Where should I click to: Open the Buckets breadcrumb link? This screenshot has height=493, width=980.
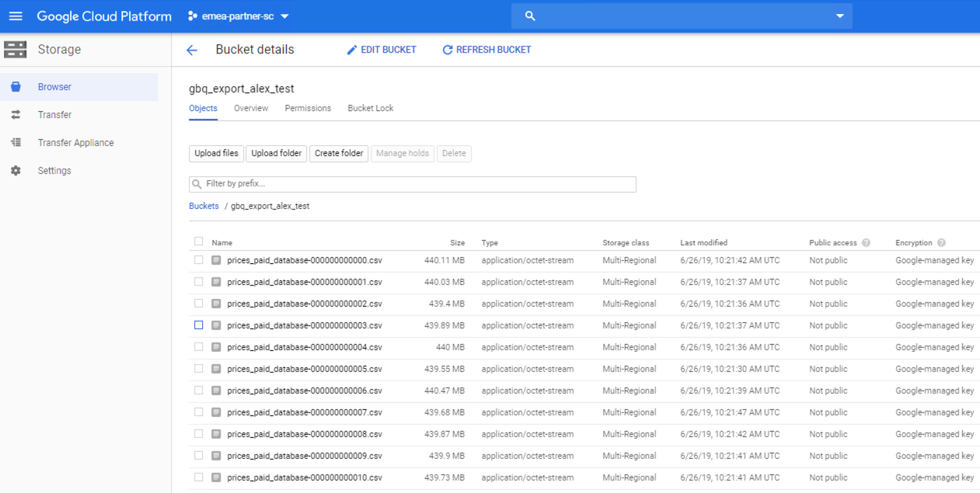(204, 206)
